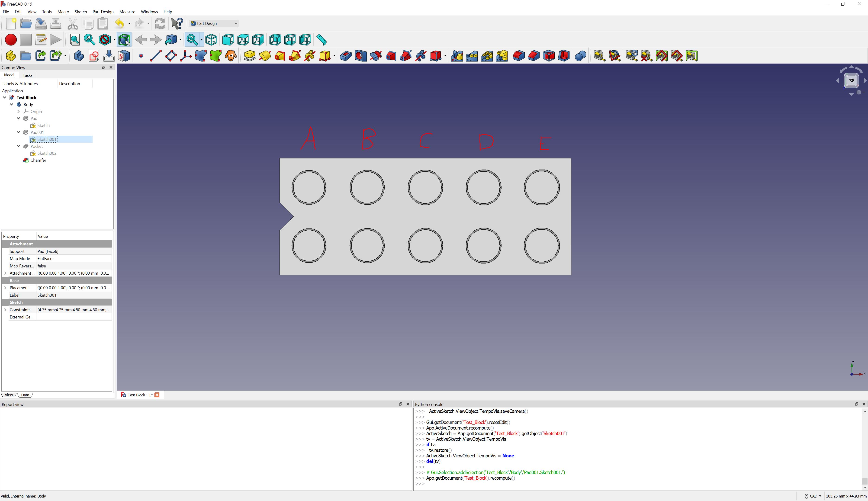Open the Macro menu
Image resolution: width=868 pixels, height=501 pixels.
click(63, 12)
